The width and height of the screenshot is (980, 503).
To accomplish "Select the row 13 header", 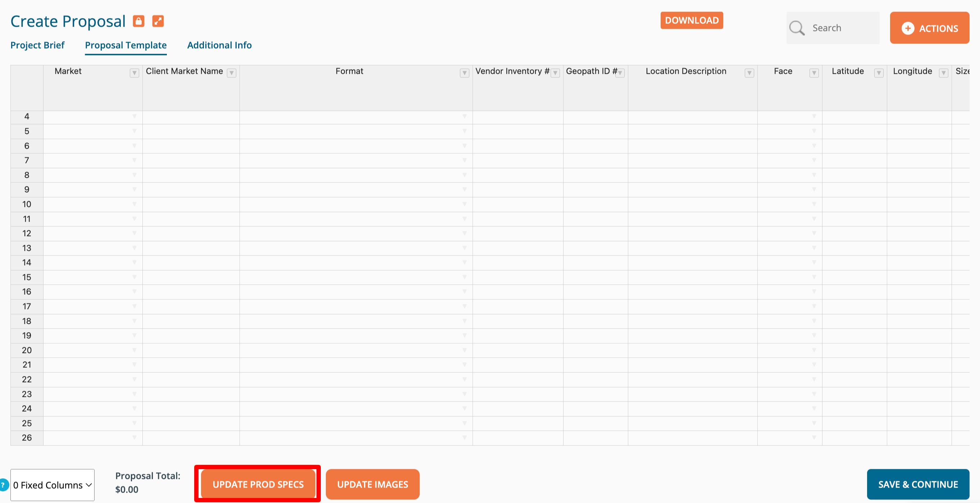I will click(x=27, y=249).
